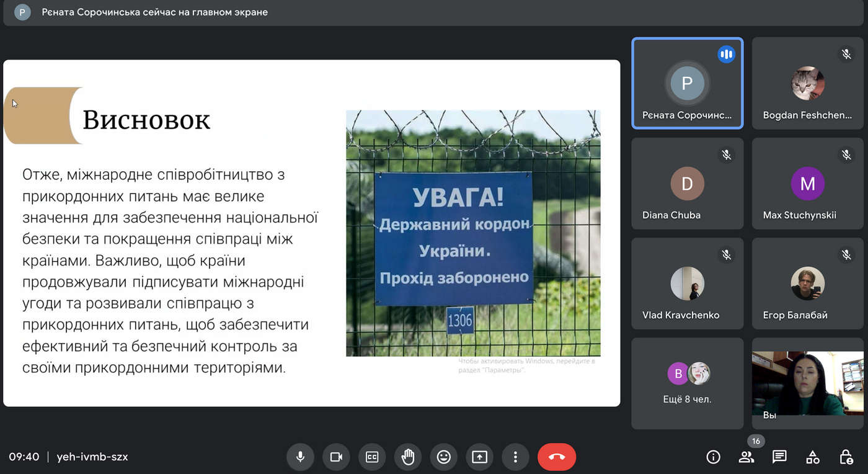Click your own video preview tile

(807, 383)
